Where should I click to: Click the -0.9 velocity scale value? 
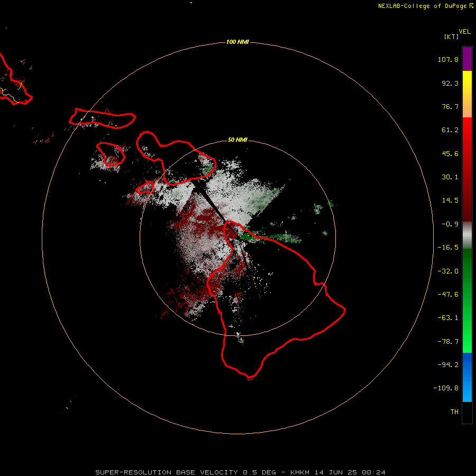tap(450, 224)
